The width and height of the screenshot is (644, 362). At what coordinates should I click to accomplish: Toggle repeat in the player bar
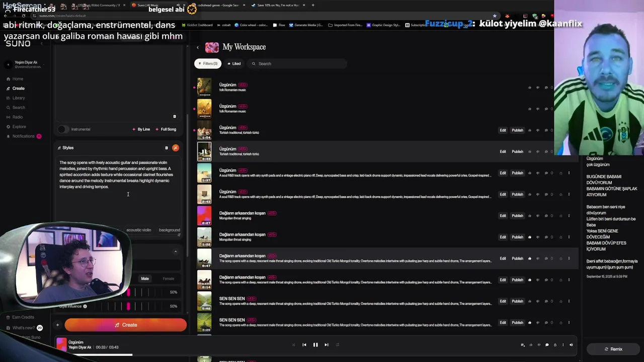coord(338,345)
